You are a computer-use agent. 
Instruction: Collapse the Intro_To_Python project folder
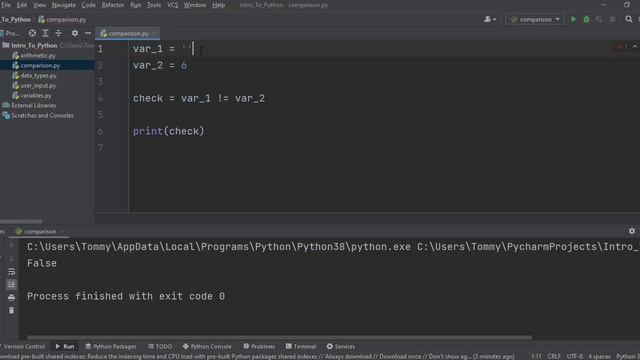pyautogui.click(x=34, y=45)
